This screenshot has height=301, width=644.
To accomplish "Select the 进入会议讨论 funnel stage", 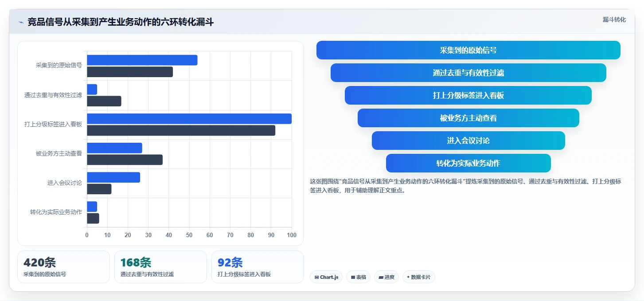I will (468, 141).
